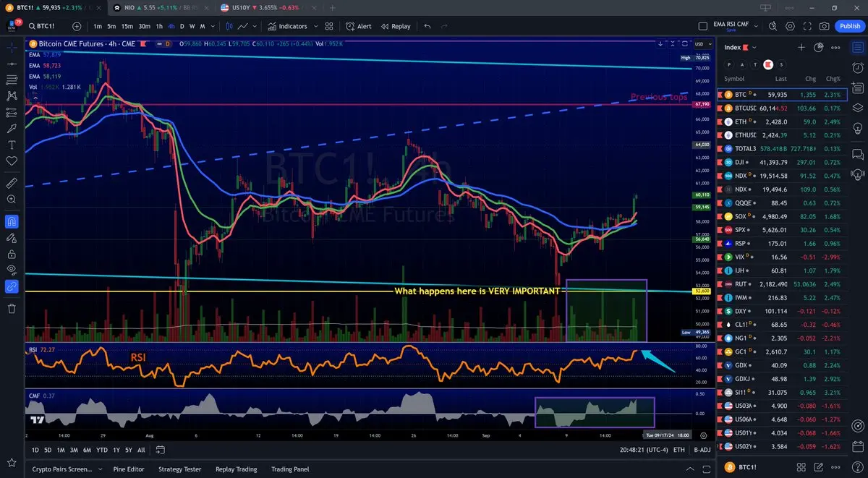868x478 pixels.
Task: Start bar Replay mode
Action: tap(396, 26)
